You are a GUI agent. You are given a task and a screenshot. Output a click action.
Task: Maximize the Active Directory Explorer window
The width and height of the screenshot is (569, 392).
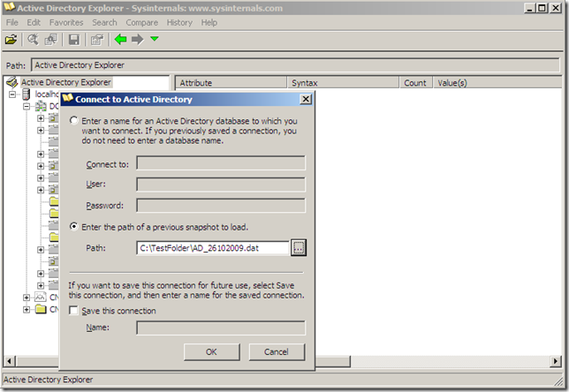pos(542,8)
